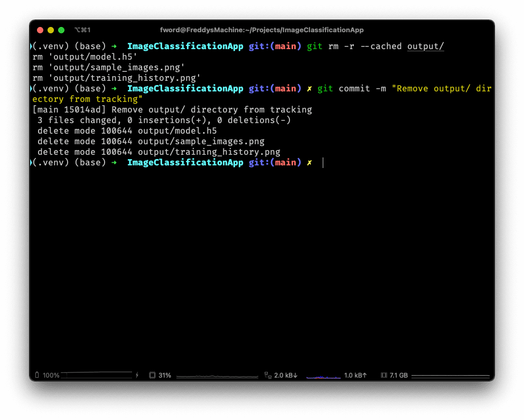Click the commit hash line [main 15014ad]
The height and width of the screenshot is (420, 524).
pyautogui.click(x=172, y=109)
